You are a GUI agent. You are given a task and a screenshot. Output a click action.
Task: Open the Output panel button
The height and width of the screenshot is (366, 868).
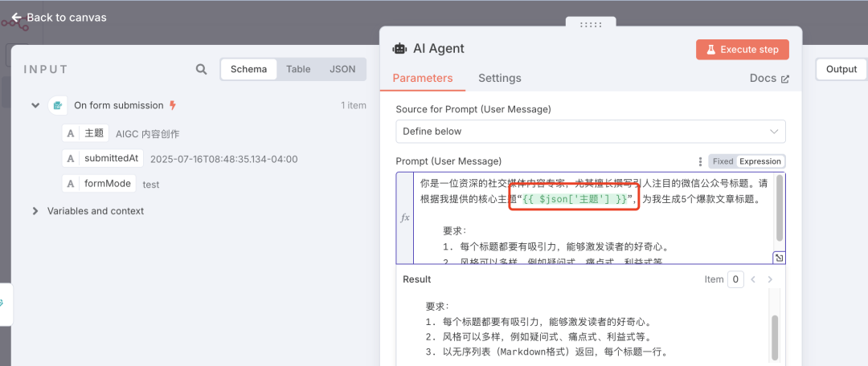(x=841, y=69)
